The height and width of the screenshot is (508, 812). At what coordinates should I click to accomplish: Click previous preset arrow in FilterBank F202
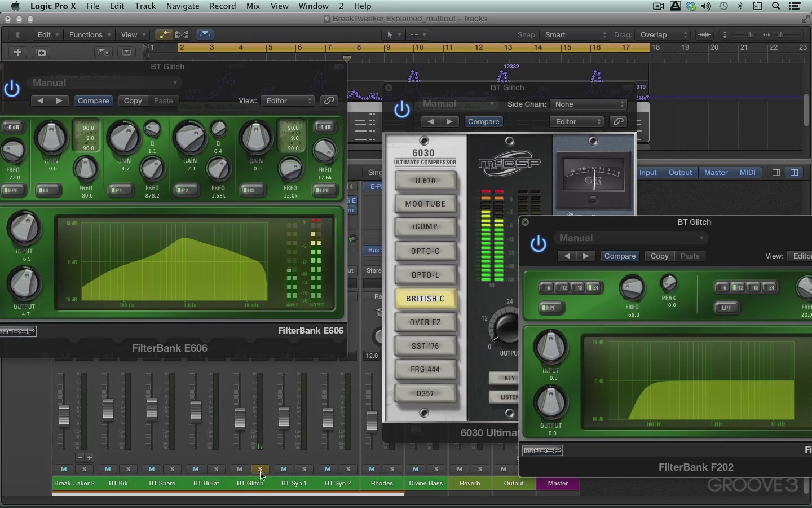pyautogui.click(x=567, y=256)
